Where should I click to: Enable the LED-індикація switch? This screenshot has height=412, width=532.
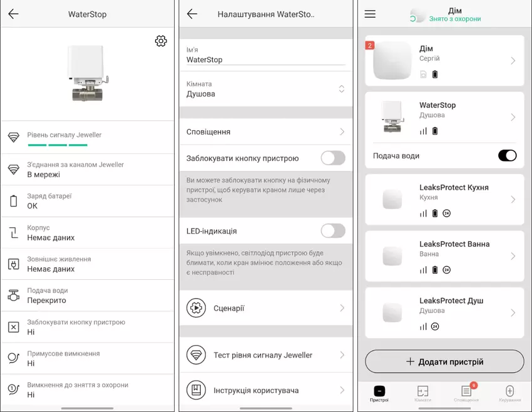pyautogui.click(x=332, y=231)
